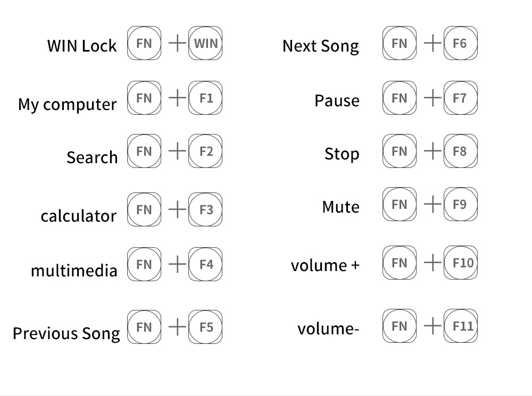Tap the F5 key icon
The width and height of the screenshot is (532, 396).
point(205,327)
